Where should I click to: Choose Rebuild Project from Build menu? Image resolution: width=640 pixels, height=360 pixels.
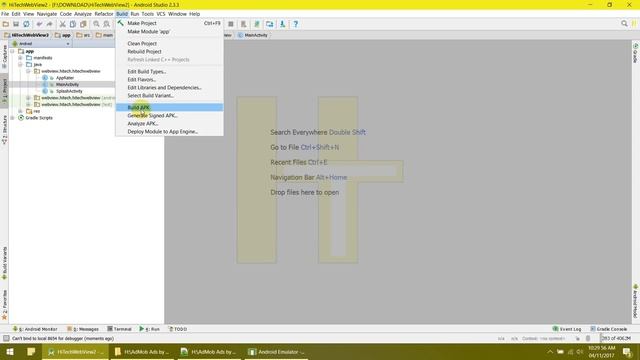(169, 51)
